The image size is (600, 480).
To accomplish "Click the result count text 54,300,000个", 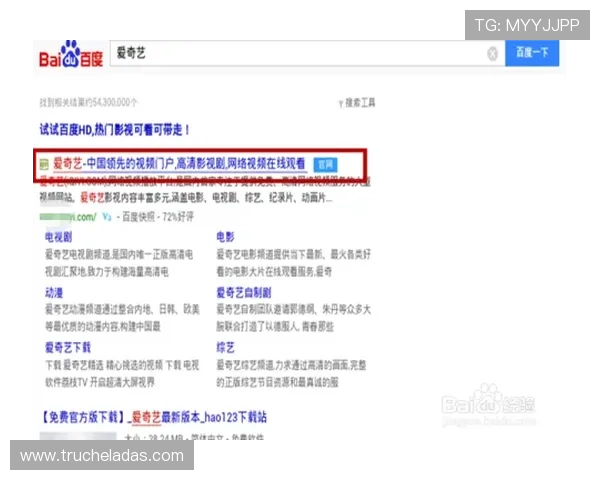I will [88, 103].
